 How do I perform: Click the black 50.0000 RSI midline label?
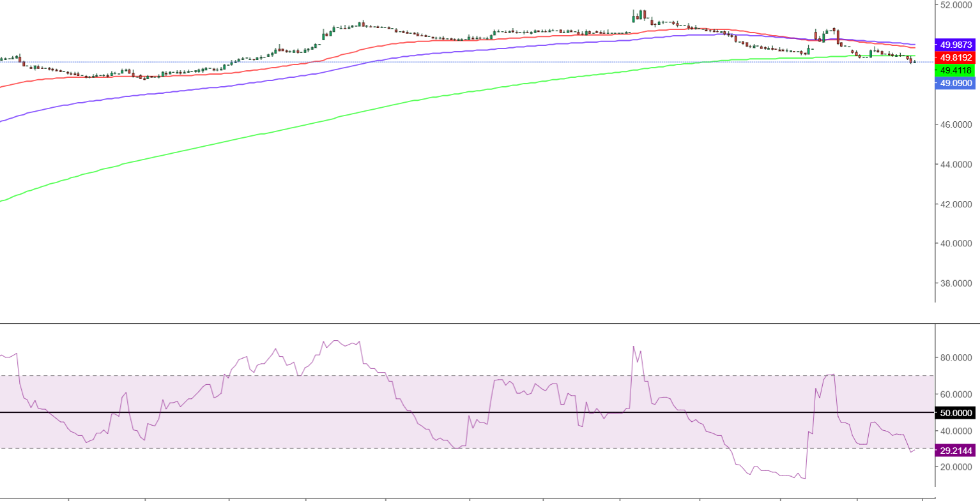coord(955,413)
